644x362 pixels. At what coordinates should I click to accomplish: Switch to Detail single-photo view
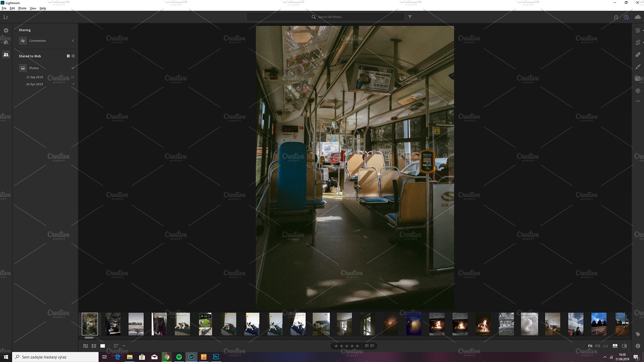[x=103, y=346]
